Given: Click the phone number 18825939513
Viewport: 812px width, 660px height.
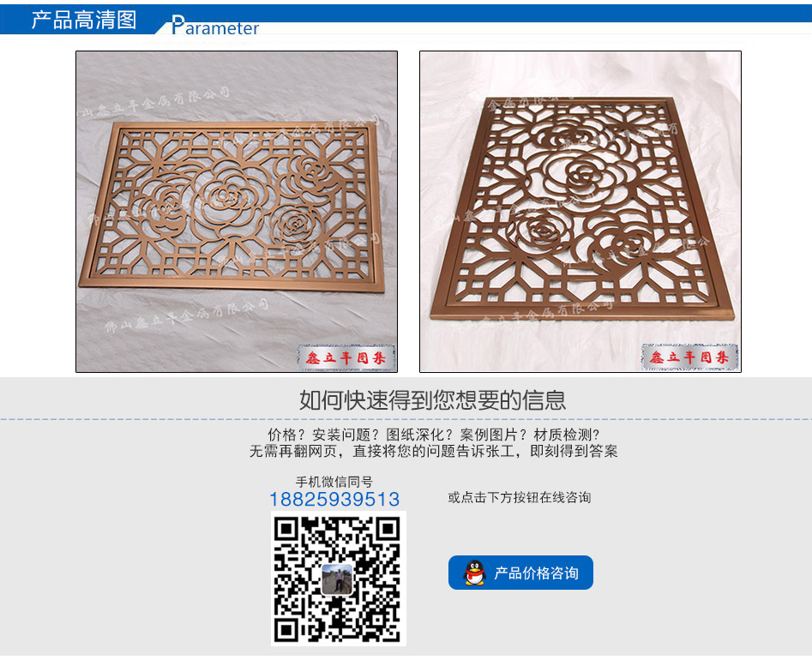Looking at the screenshot, I should point(334,499).
